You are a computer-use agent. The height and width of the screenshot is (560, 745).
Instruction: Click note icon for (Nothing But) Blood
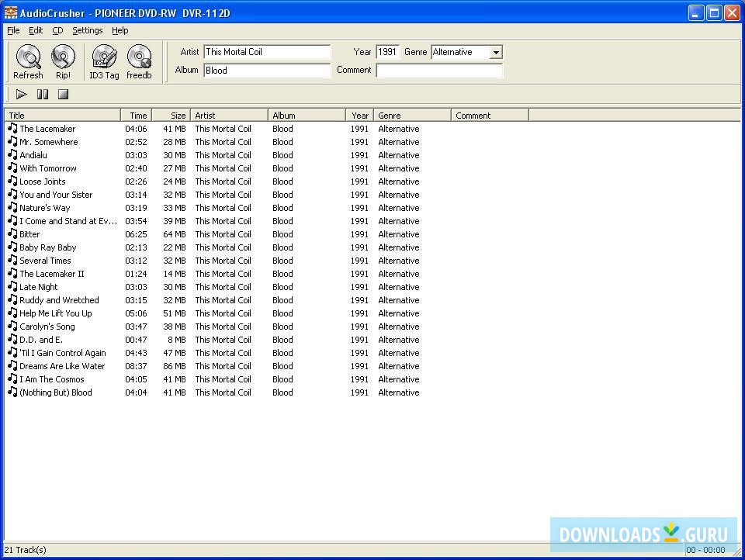(12, 392)
